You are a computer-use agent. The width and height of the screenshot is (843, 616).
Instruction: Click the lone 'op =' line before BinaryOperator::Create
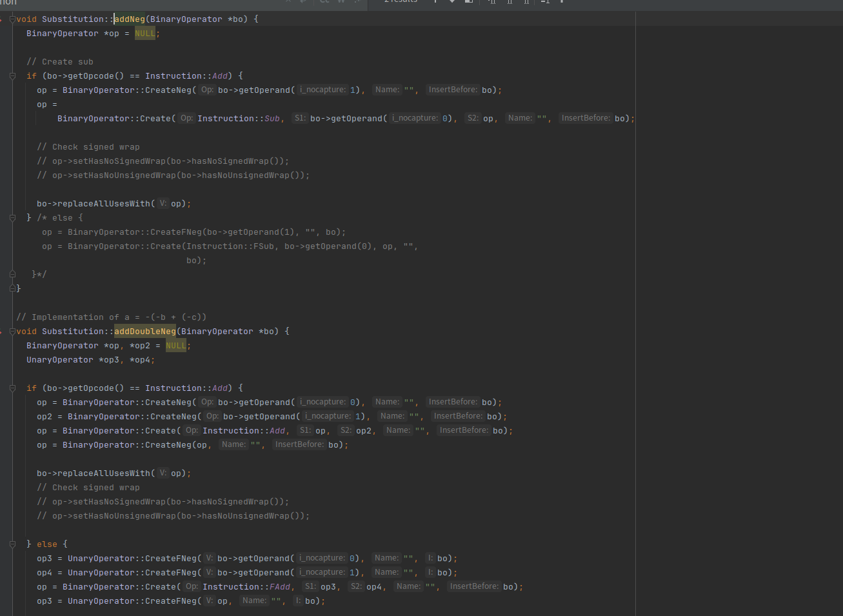pos(47,104)
